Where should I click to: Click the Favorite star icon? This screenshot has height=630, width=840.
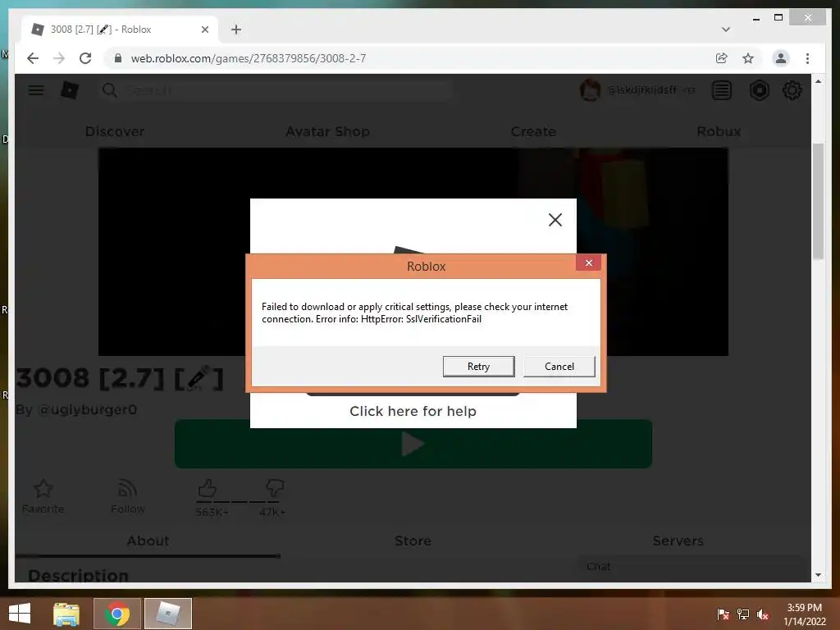[x=43, y=489]
